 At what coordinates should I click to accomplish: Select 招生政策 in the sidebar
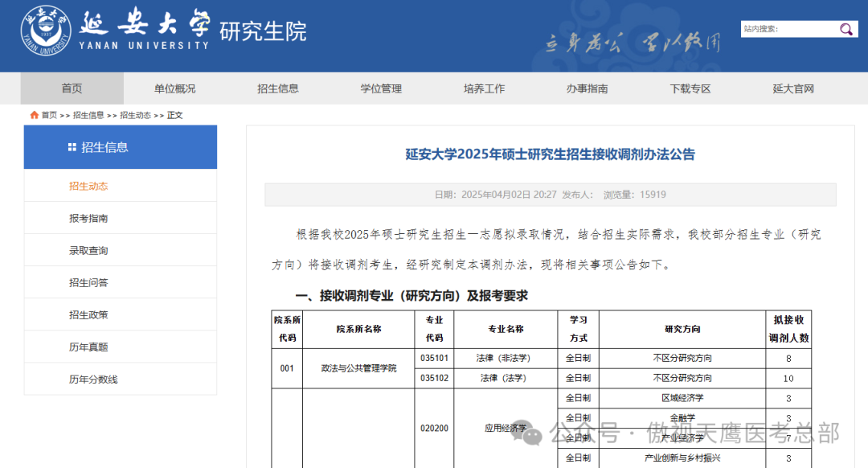tap(120, 314)
